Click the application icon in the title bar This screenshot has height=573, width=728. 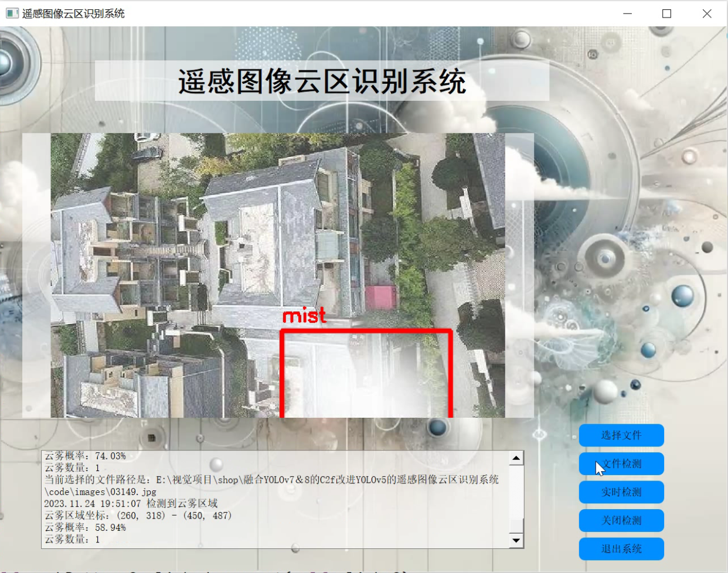click(12, 13)
